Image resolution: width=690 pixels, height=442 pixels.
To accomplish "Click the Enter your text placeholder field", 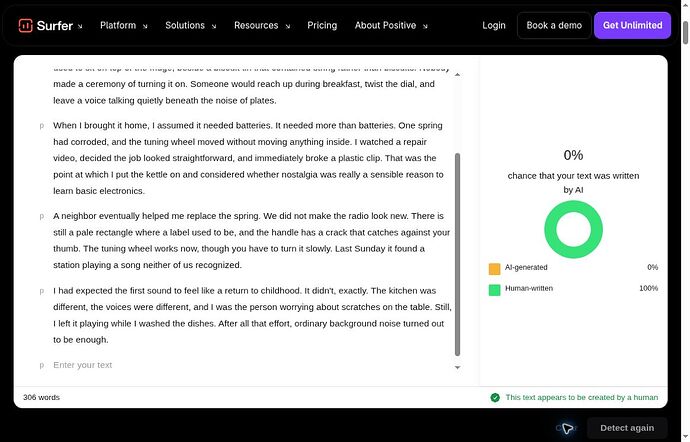I will click(83, 365).
